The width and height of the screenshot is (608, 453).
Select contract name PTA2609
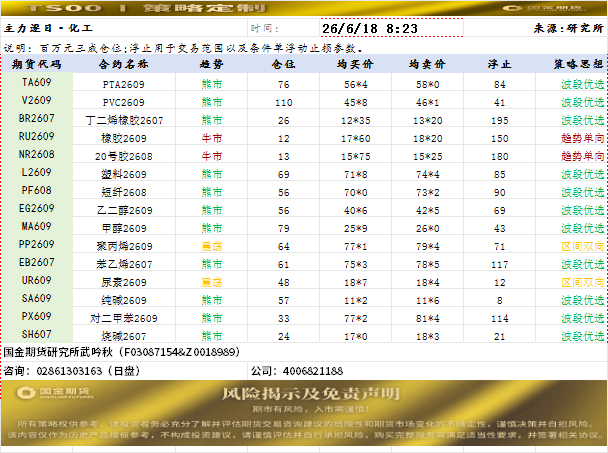point(124,84)
